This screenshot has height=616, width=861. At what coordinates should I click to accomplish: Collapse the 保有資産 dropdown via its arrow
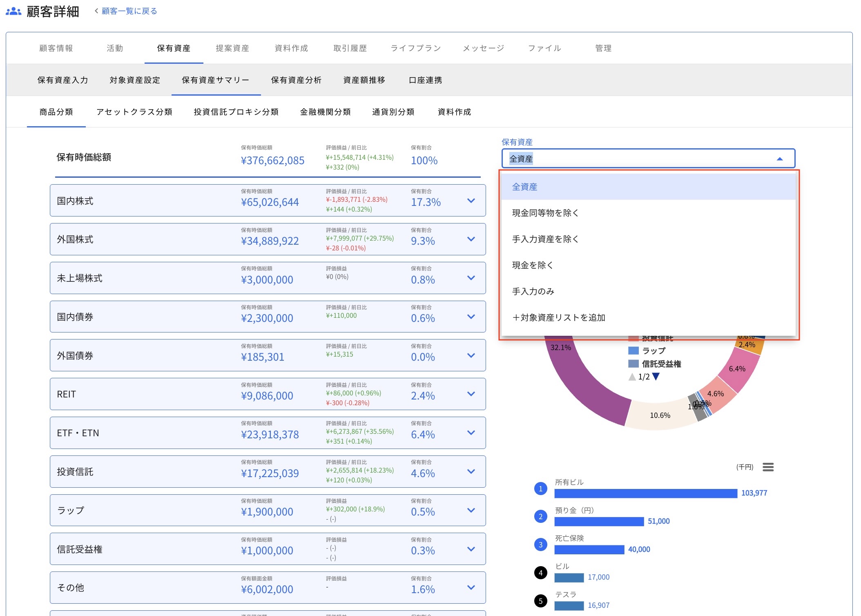coord(780,158)
